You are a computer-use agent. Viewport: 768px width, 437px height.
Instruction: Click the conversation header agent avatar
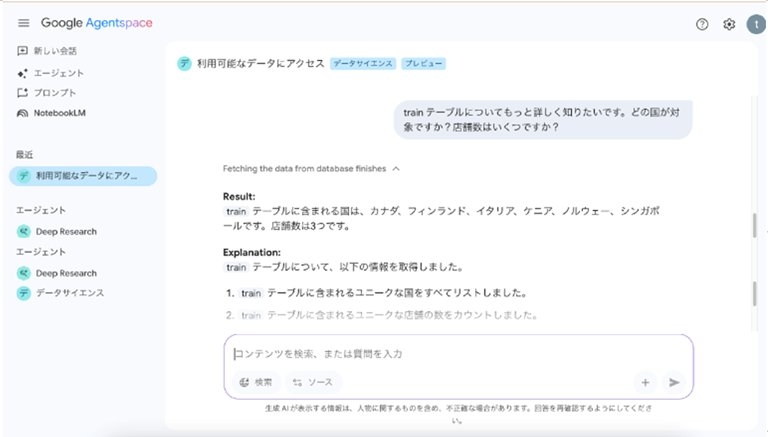pos(184,63)
